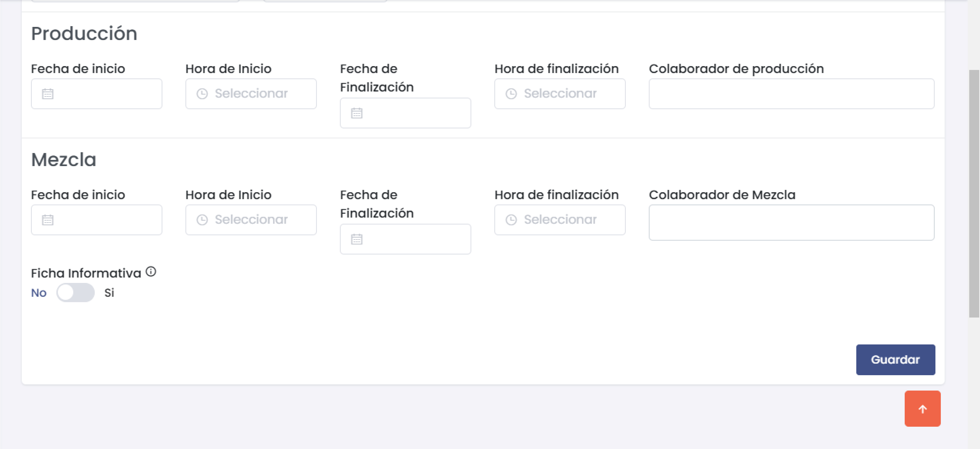
Task: Select the 'No' label of Ficha Informativa
Action: (39, 293)
